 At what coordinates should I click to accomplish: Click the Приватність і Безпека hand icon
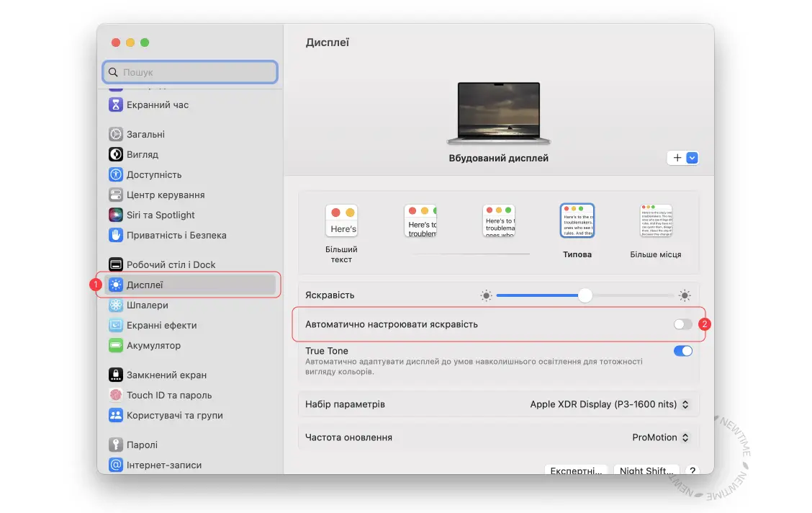coord(115,236)
